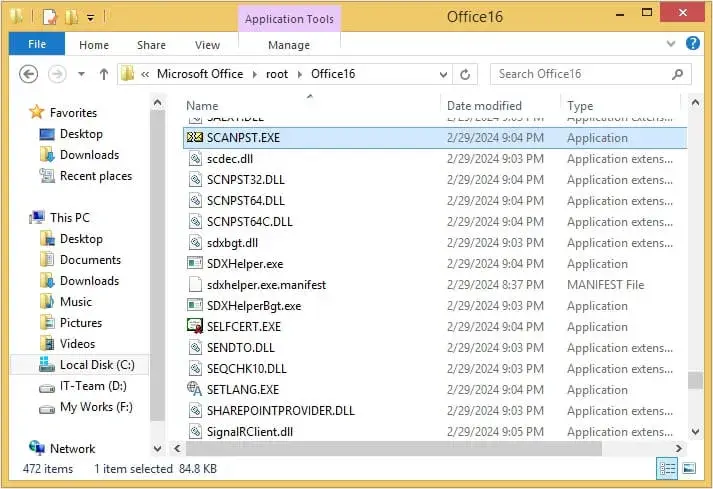This screenshot has height=489, width=713.
Task: Expand the arrow after the root breadcrumb
Action: pyautogui.click(x=300, y=74)
